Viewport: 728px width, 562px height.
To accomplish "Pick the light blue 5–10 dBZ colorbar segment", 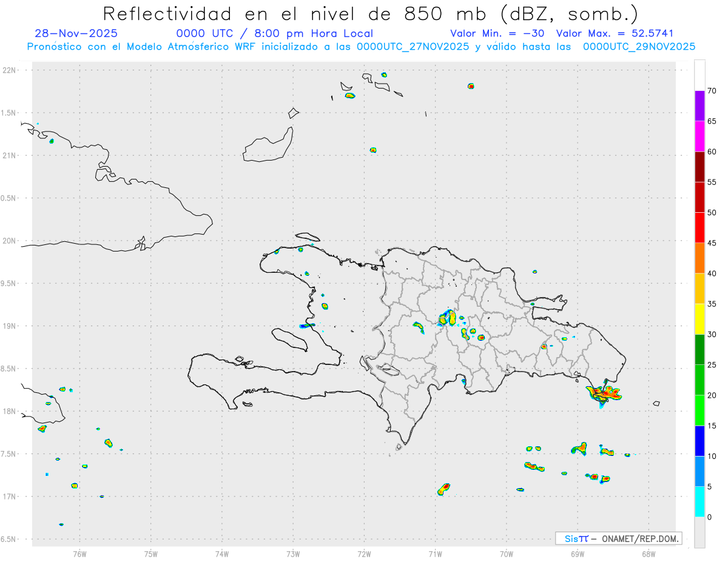I will pos(699,471).
